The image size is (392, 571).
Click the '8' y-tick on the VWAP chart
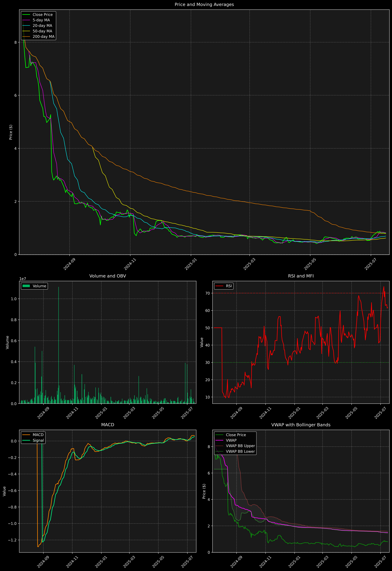pyautogui.click(x=209, y=447)
